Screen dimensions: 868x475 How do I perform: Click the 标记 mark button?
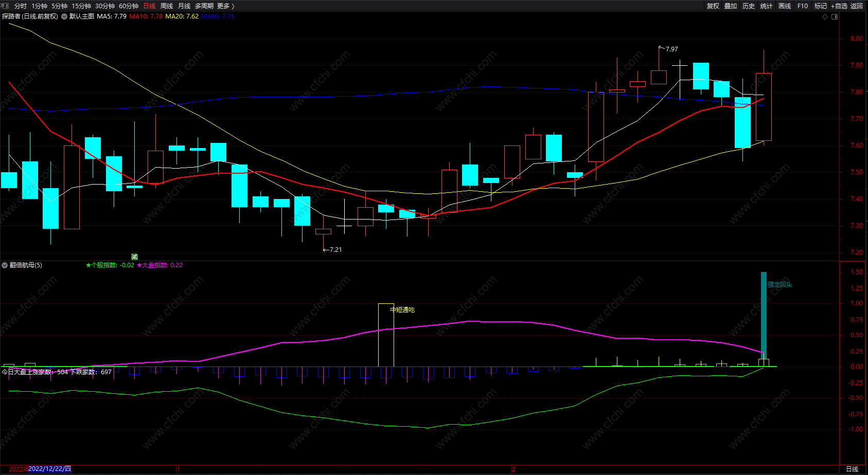point(821,6)
